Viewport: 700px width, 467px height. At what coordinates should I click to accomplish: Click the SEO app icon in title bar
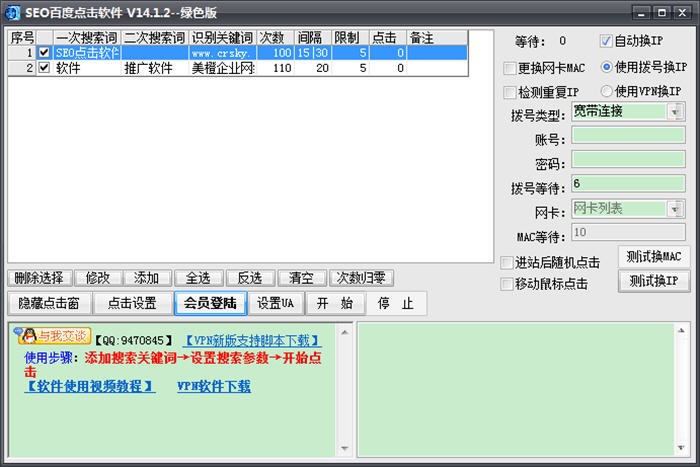(x=12, y=13)
